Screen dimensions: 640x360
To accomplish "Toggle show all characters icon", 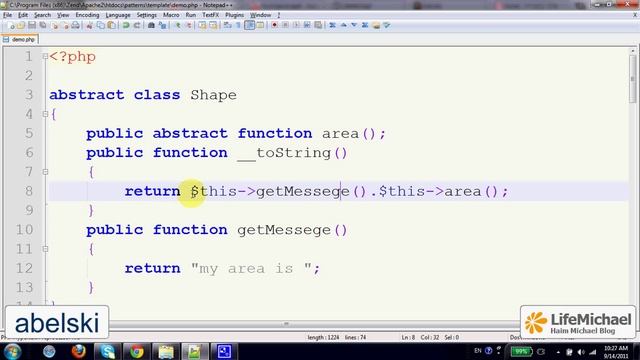I will click(x=238, y=25).
